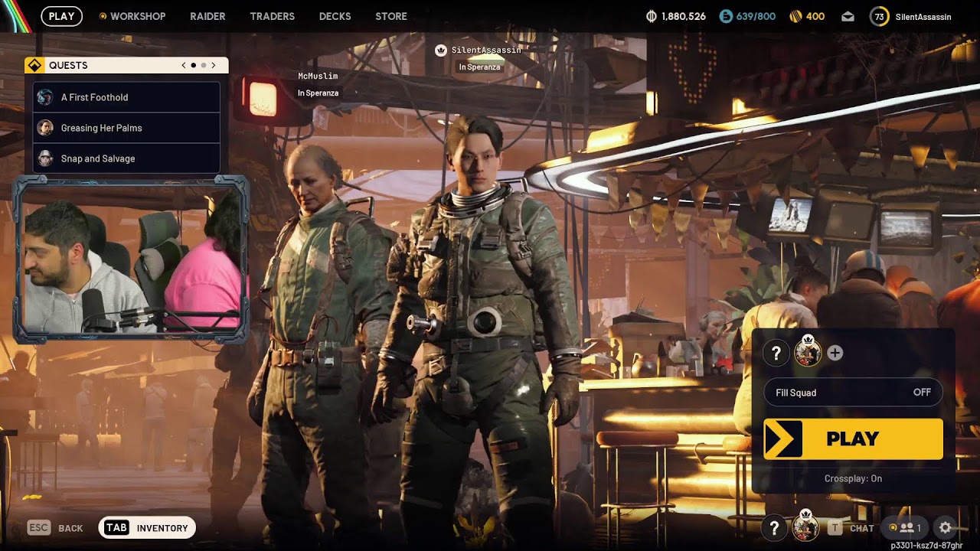This screenshot has width=980, height=551.
Task: Click the coin currency icon beside 1,880,526
Action: [x=652, y=16]
